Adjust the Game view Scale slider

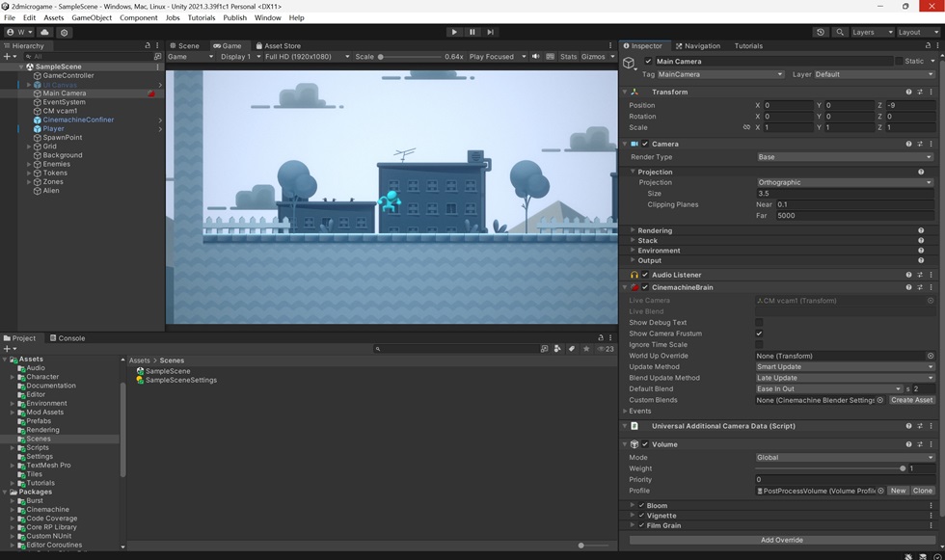pyautogui.click(x=410, y=57)
